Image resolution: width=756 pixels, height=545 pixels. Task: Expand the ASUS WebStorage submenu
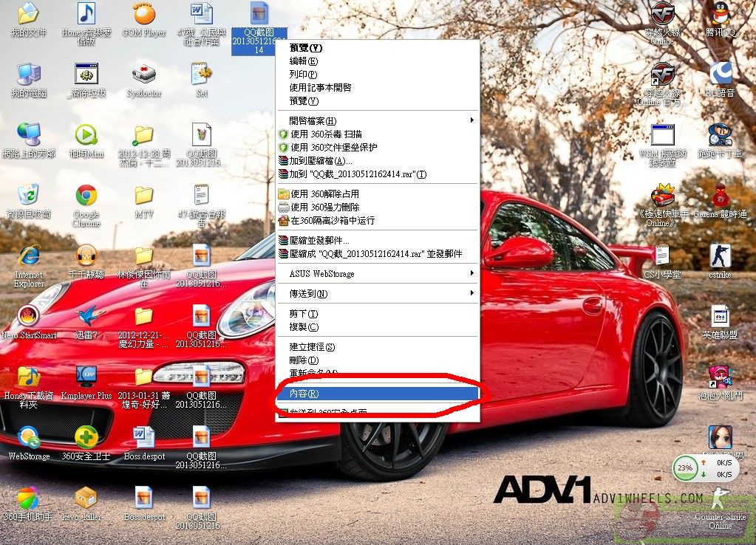377,273
